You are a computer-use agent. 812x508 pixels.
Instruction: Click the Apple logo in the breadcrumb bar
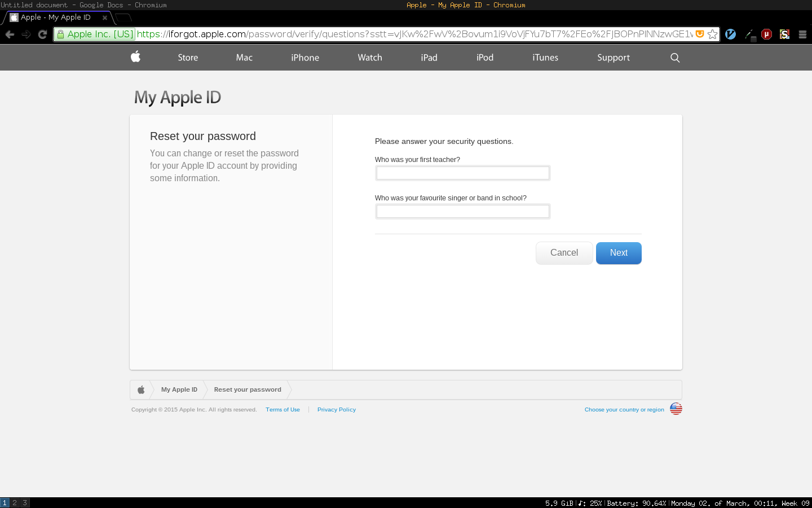(x=141, y=389)
